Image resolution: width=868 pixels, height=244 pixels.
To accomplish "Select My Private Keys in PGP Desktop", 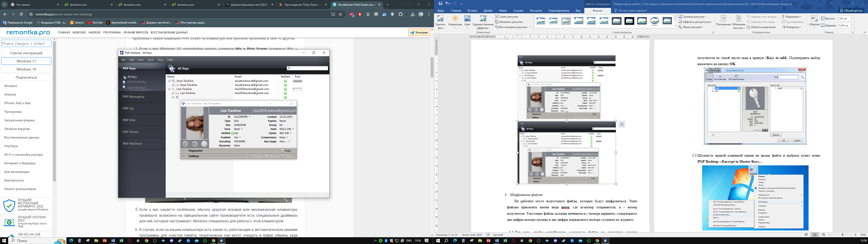I will [134, 82].
